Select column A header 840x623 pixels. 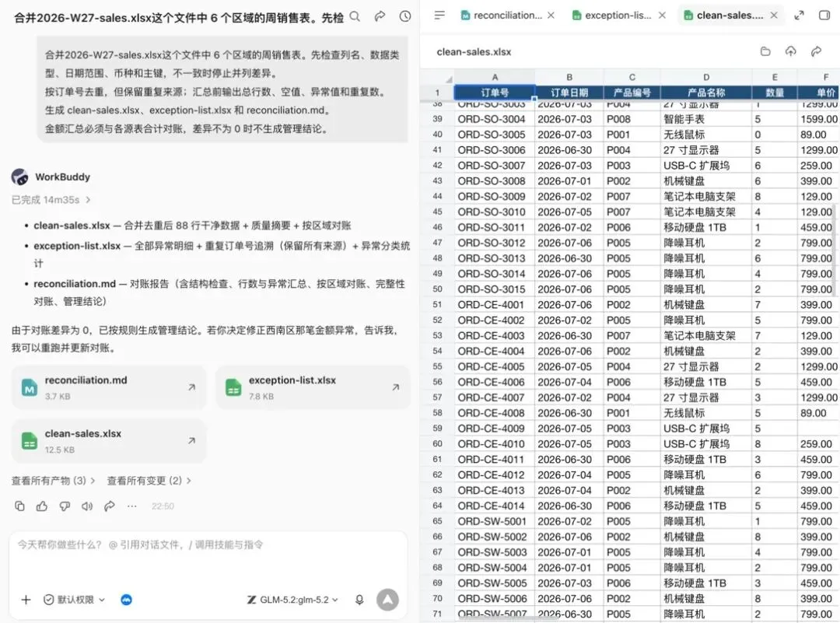click(x=495, y=77)
